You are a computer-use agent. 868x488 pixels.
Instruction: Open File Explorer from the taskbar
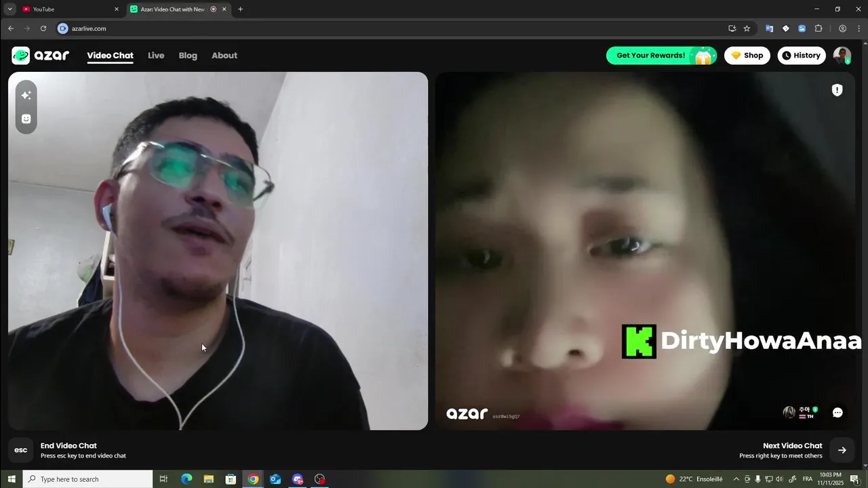pos(209,479)
